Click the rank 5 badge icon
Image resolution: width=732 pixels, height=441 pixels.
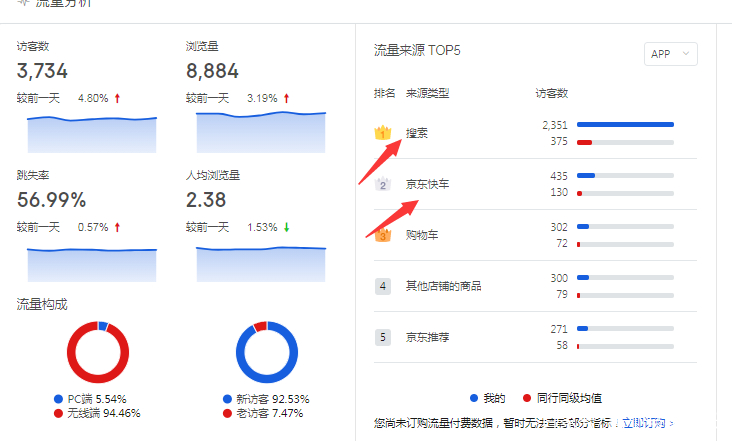tap(383, 337)
